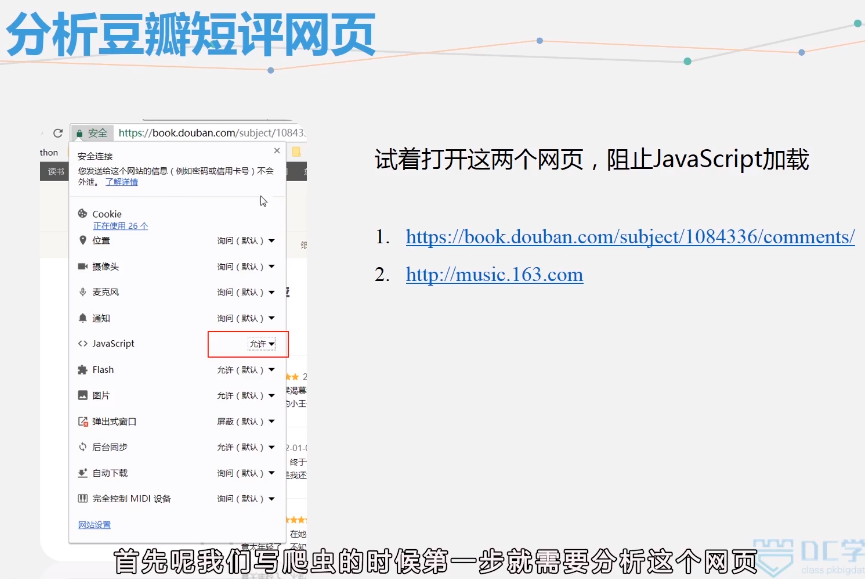Open the 完全控制 MIDI 设备 dropdown
865x579 pixels.
tap(245, 498)
